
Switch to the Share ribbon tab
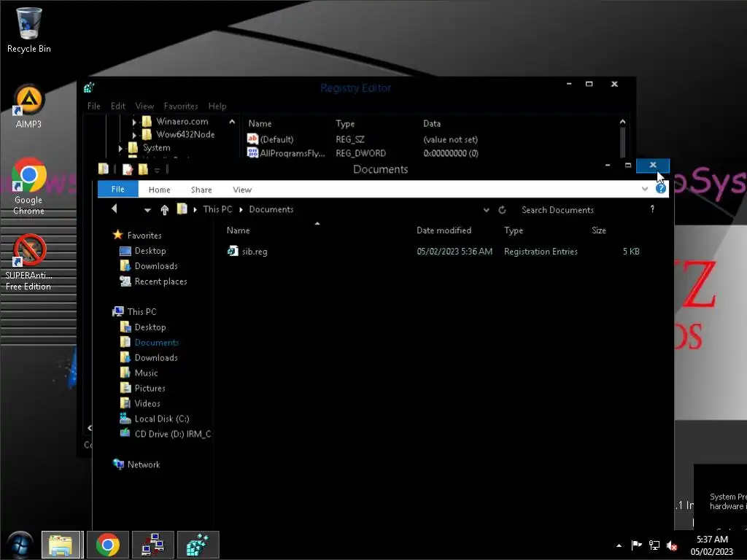(201, 190)
